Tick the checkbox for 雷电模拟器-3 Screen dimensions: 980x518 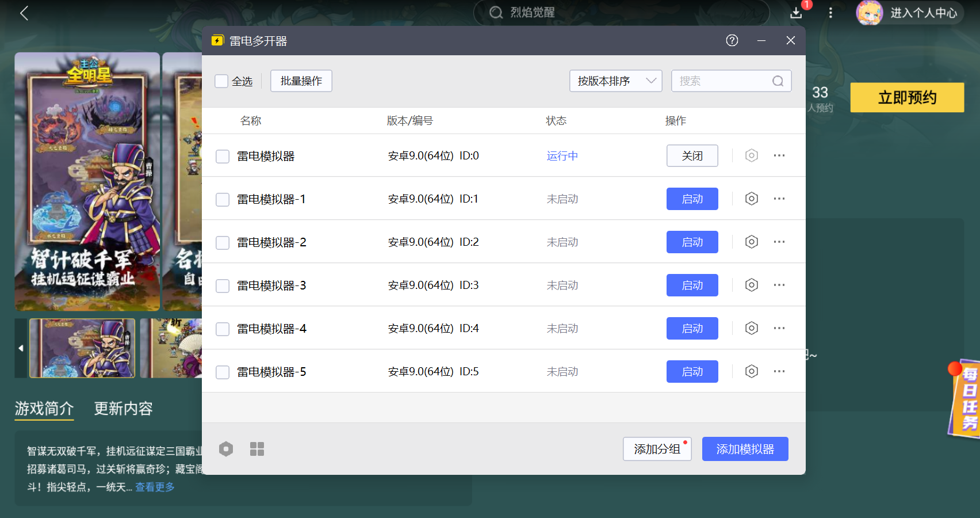[223, 285]
